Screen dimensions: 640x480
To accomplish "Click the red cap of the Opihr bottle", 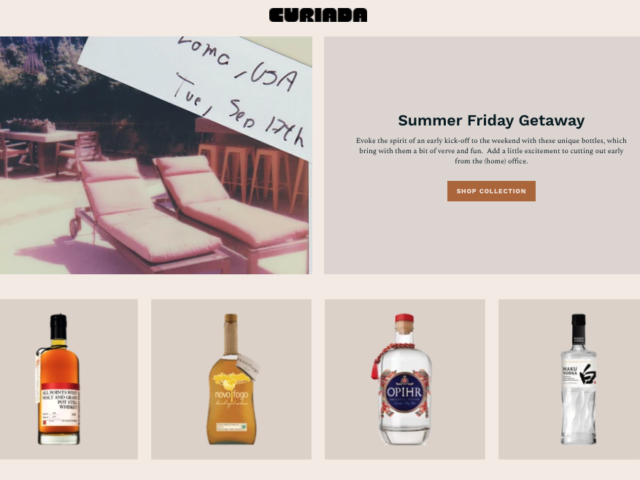I will pos(404,319).
